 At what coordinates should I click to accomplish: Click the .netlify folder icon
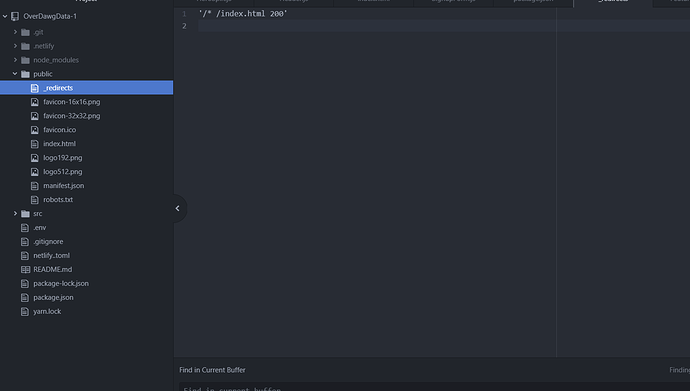(25, 46)
